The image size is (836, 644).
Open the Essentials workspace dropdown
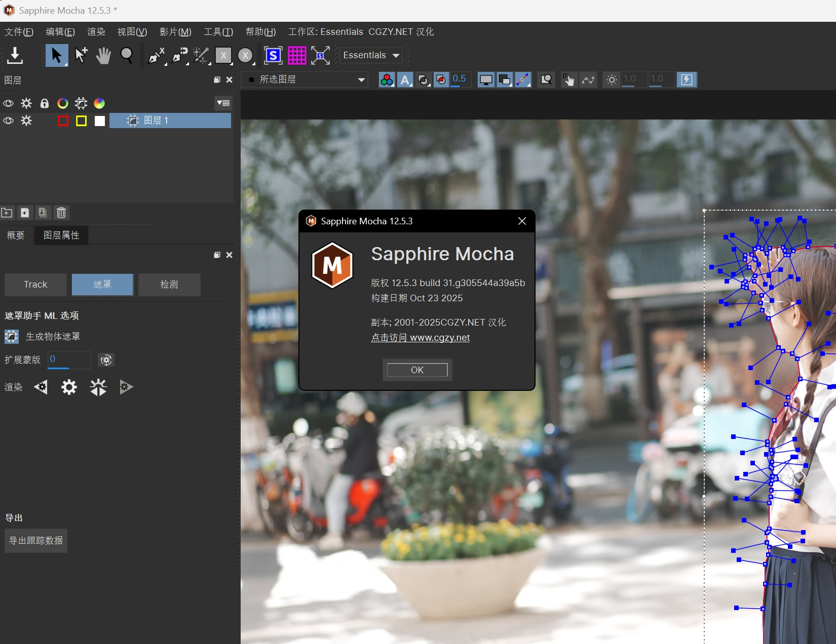pyautogui.click(x=371, y=55)
